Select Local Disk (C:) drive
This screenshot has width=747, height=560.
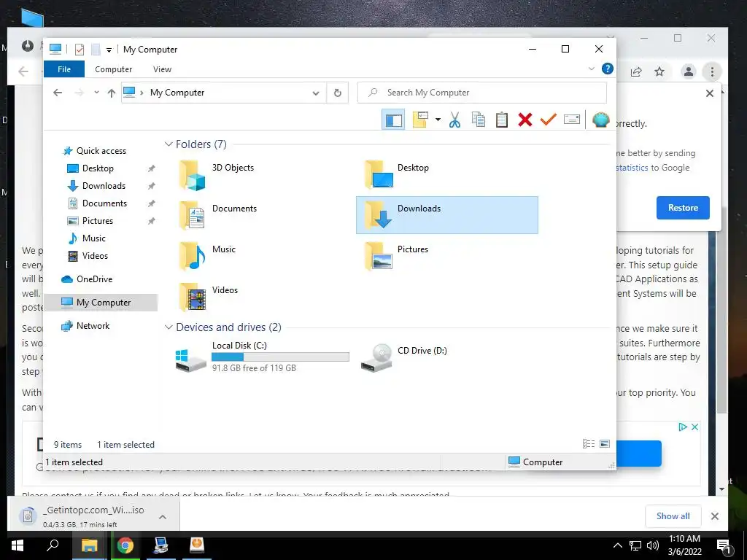coord(262,357)
